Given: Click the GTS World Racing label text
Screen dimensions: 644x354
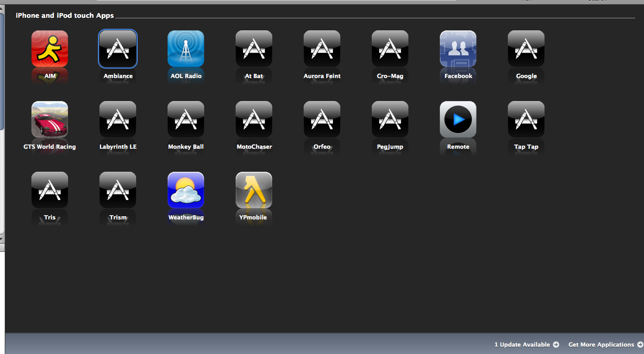Looking at the screenshot, I should [x=50, y=147].
